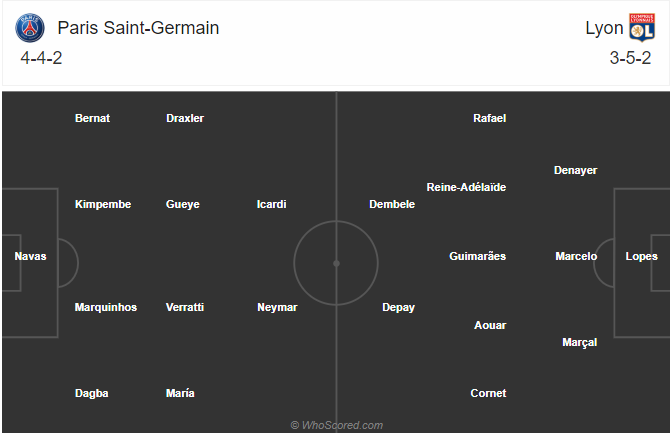Click on Depay in Lyon's attack
This screenshot has width=670, height=433.
[x=398, y=308]
